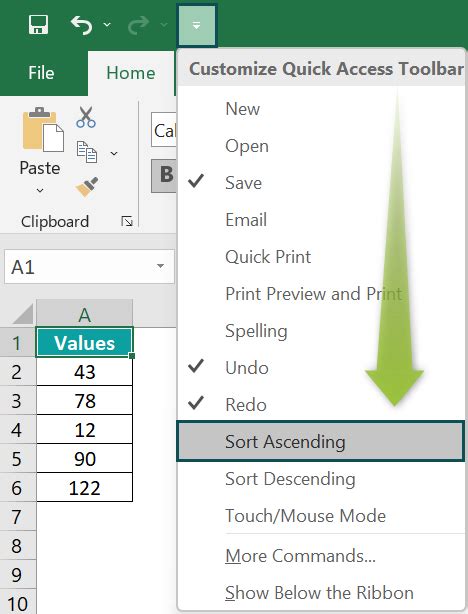
Task: Click the Select All corner triangle
Action: (23, 314)
